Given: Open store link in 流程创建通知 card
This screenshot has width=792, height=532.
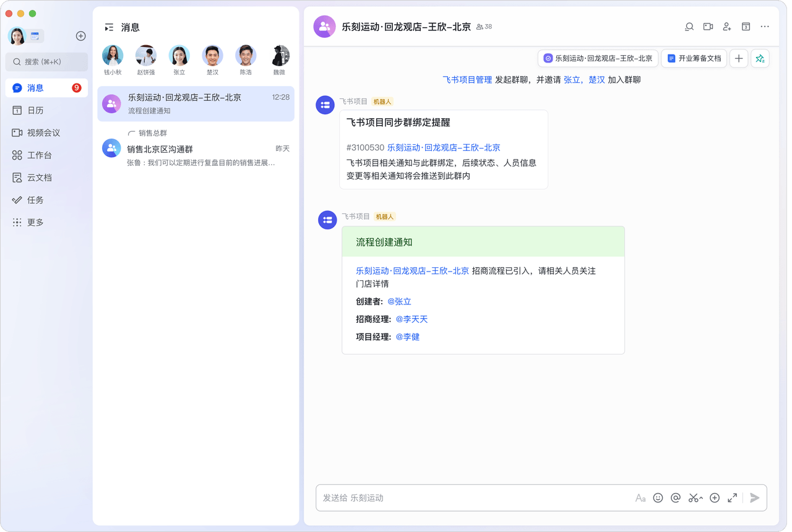Looking at the screenshot, I should 412,271.
